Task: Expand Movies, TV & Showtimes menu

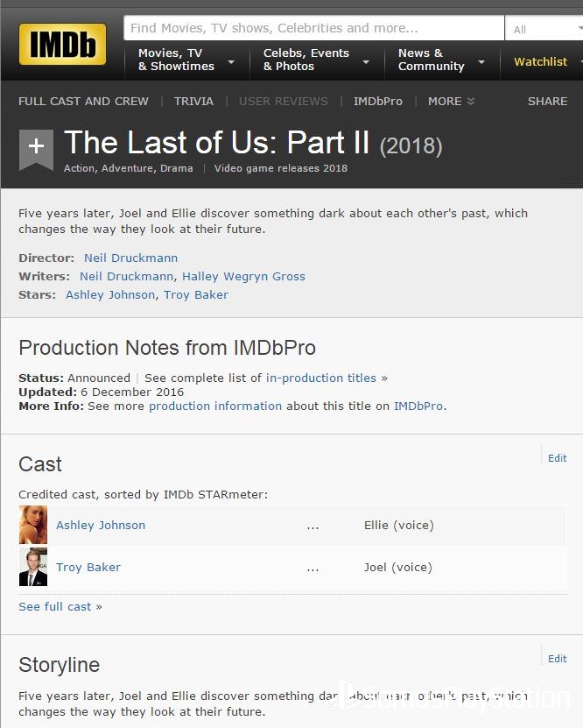Action: coord(186,60)
